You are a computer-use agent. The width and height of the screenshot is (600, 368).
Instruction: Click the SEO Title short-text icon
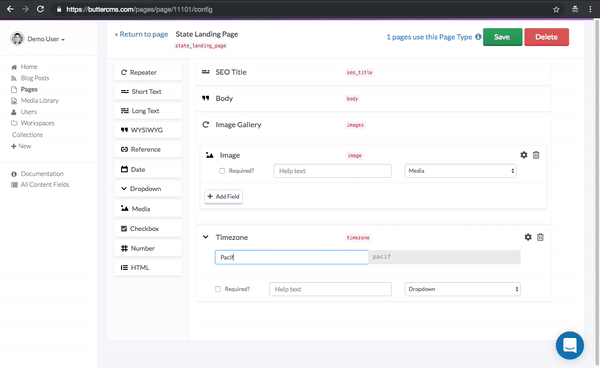click(206, 72)
